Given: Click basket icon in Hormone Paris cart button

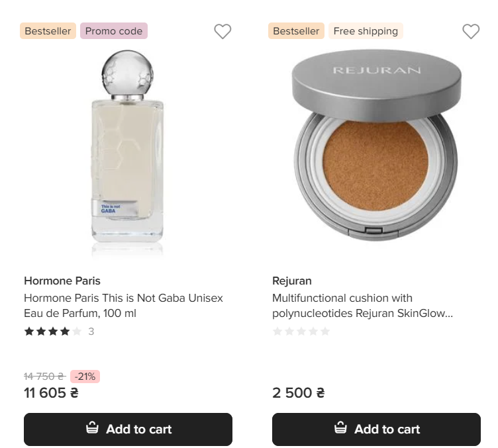Looking at the screenshot, I should (x=93, y=428).
